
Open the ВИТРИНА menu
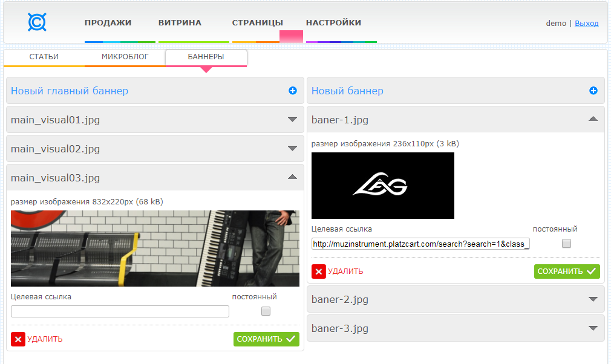click(x=180, y=22)
